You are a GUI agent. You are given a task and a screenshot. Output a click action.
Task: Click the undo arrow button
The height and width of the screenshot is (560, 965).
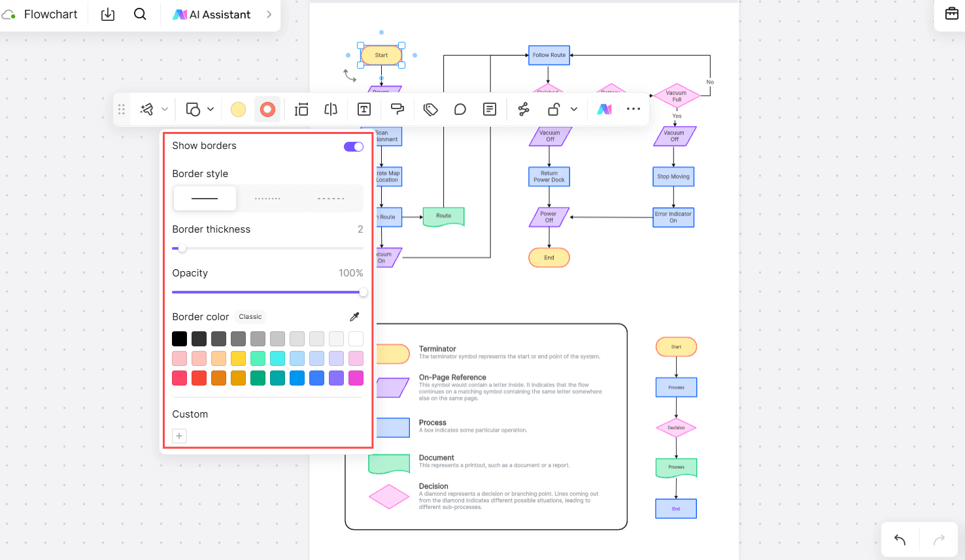(900, 540)
